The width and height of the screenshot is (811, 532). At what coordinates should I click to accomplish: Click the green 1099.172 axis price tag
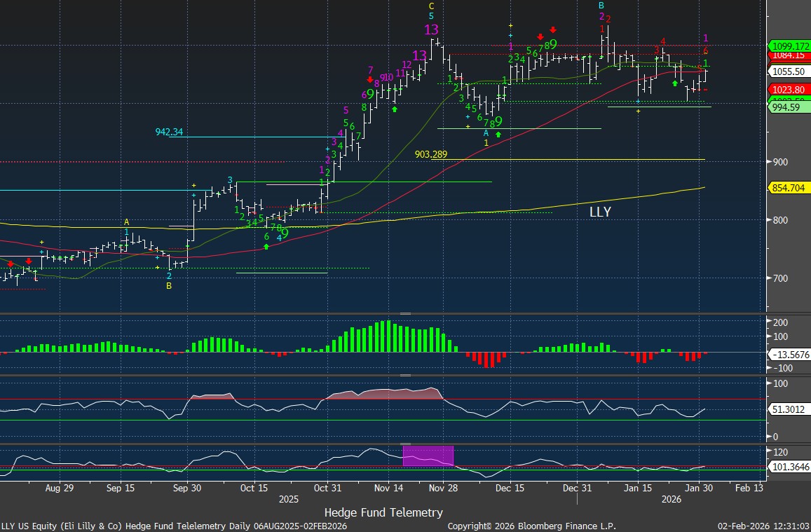pyautogui.click(x=789, y=44)
